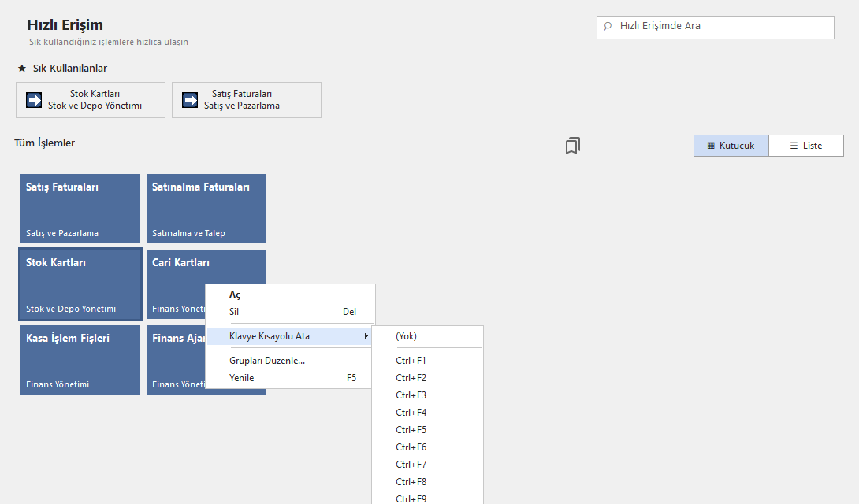This screenshot has width=859, height=504.
Task: Open the Satınalma Faturaları tile
Action: point(206,209)
